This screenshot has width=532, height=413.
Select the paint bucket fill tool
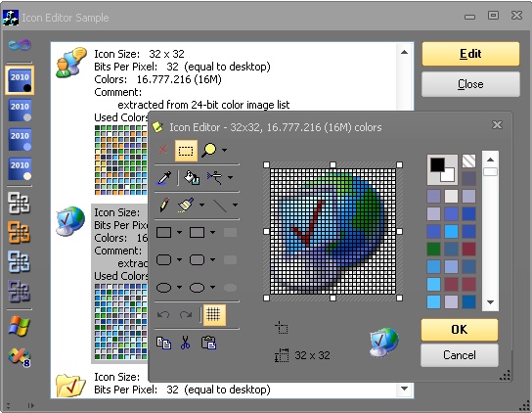192,177
